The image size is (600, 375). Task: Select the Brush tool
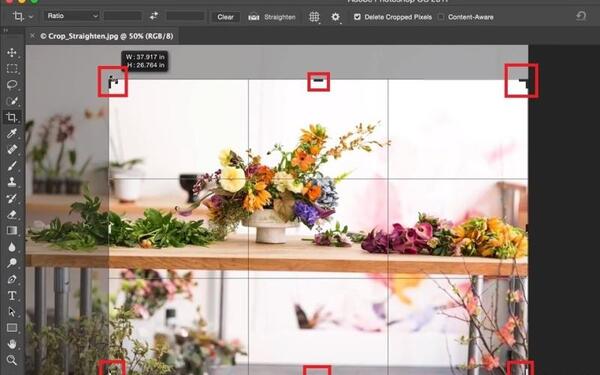point(12,166)
